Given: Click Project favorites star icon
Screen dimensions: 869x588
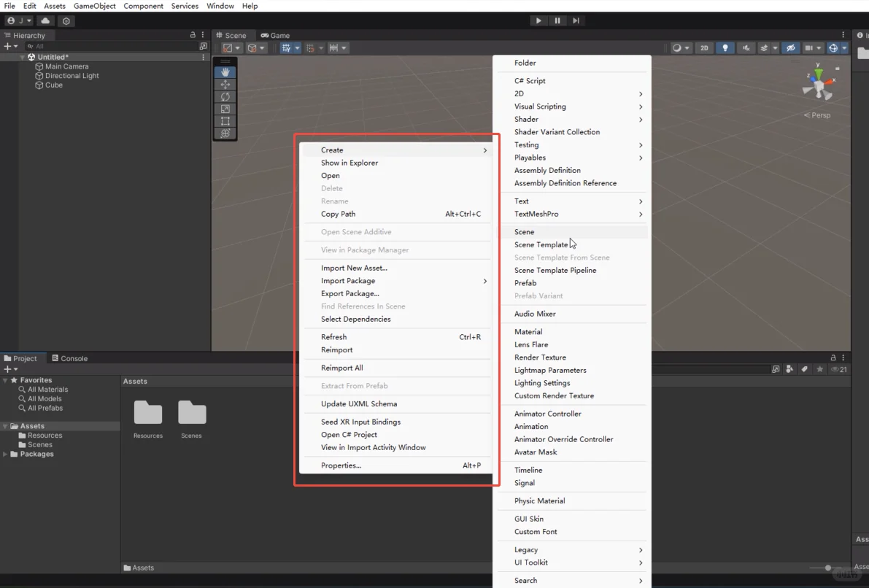Looking at the screenshot, I should pos(819,369).
